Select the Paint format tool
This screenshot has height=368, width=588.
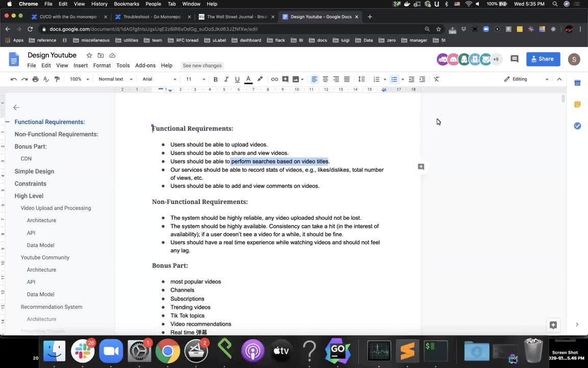point(57,79)
